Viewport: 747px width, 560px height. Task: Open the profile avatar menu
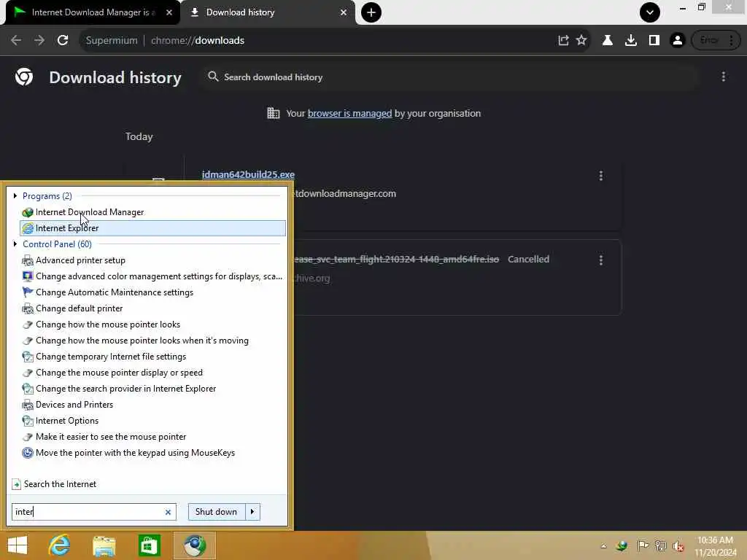(678, 41)
